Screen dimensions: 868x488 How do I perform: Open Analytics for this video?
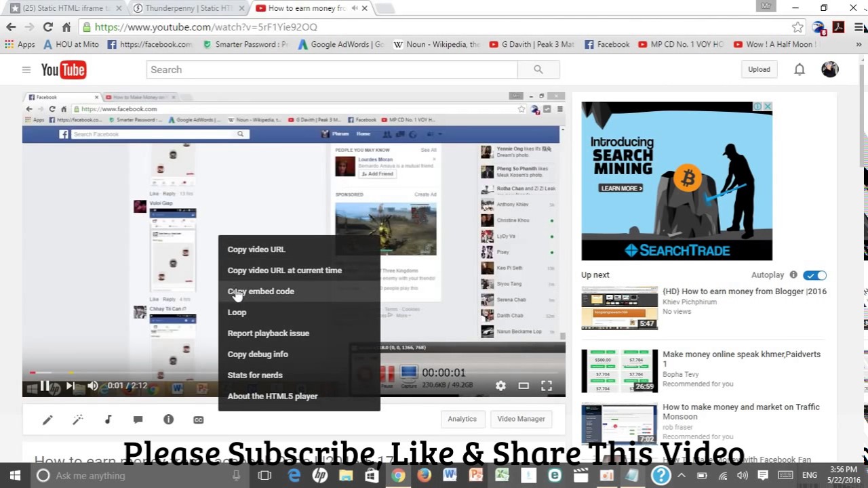[462, 419]
